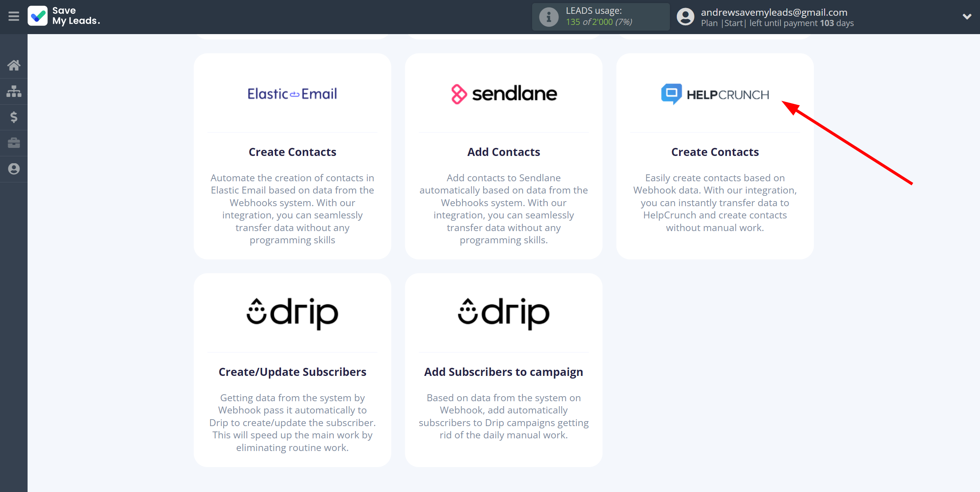Click the Sendlane logo

pos(504,94)
